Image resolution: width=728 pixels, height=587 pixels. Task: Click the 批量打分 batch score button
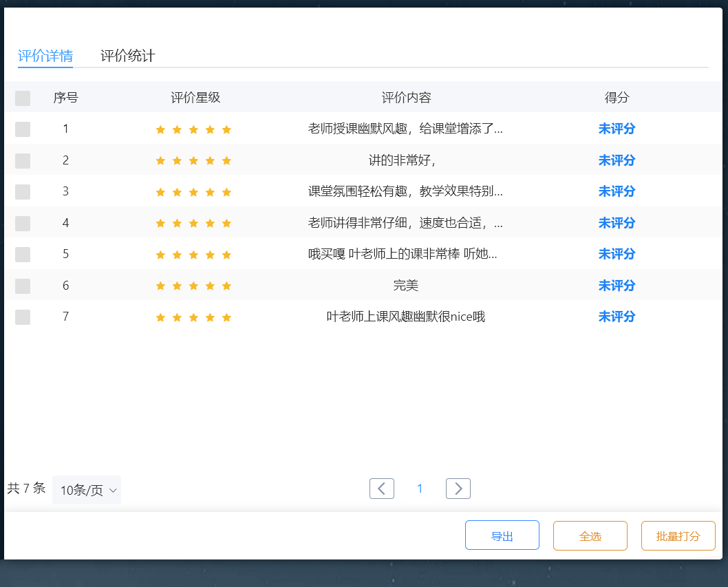click(678, 535)
